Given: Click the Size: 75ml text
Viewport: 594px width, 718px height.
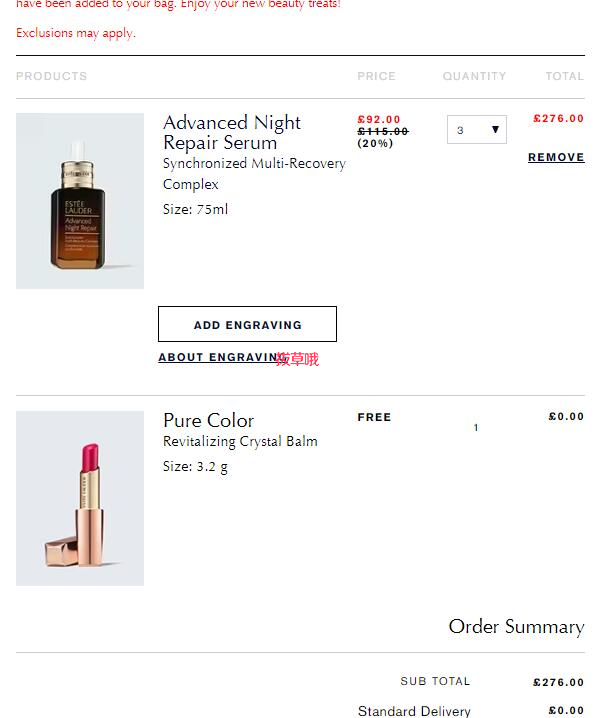Looking at the screenshot, I should pyautogui.click(x=195, y=209).
